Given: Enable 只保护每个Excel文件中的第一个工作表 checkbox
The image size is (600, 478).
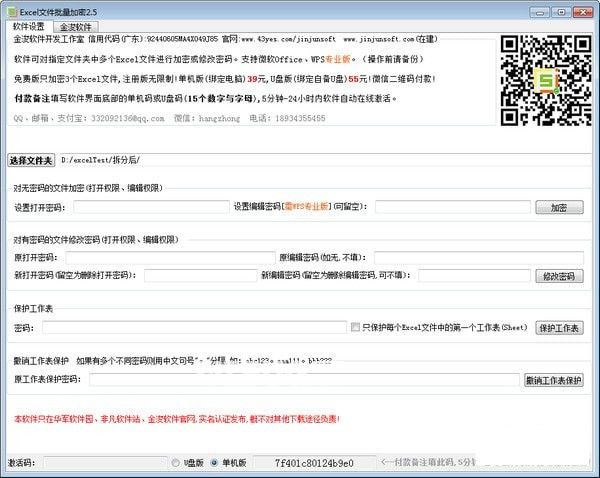Looking at the screenshot, I should [x=355, y=327].
